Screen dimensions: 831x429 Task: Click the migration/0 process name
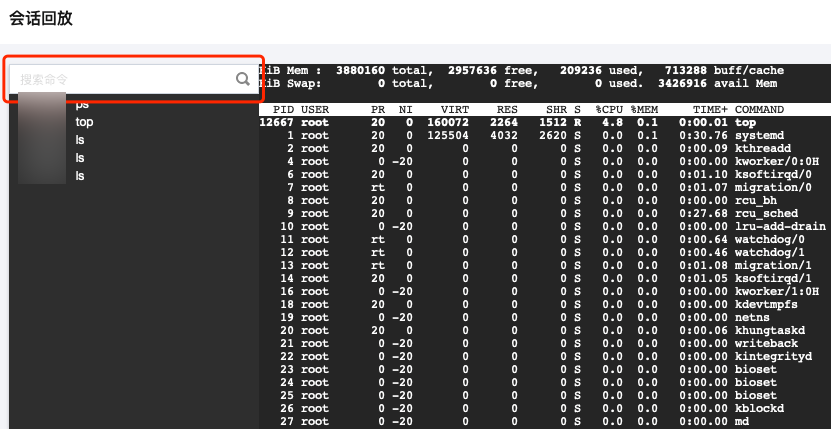[773, 188]
